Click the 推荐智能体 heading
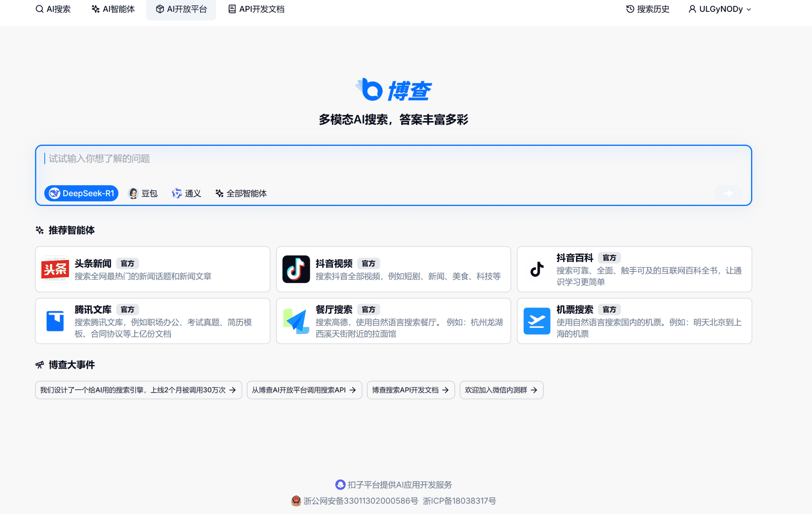The image size is (812, 514). (71, 230)
